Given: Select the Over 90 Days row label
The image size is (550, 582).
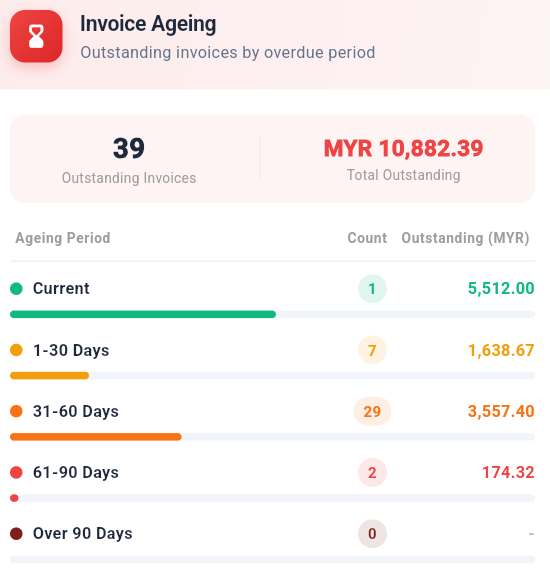Looking at the screenshot, I should 82,534.
